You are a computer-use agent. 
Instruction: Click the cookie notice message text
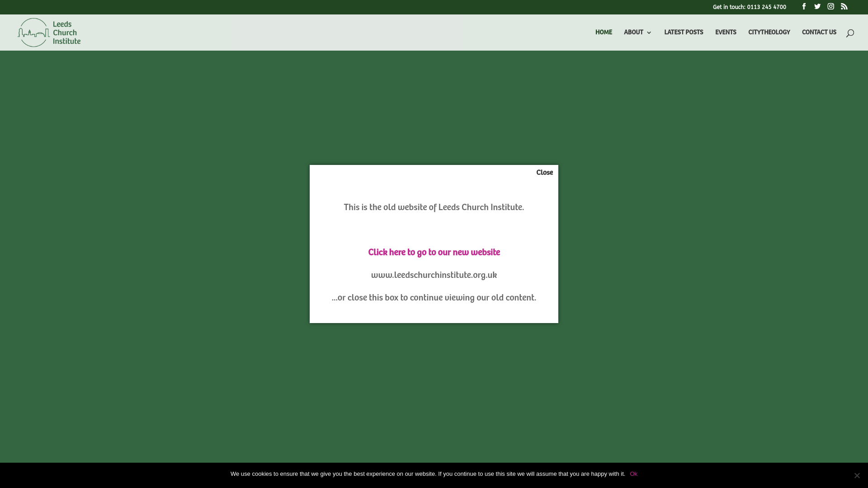click(x=428, y=474)
